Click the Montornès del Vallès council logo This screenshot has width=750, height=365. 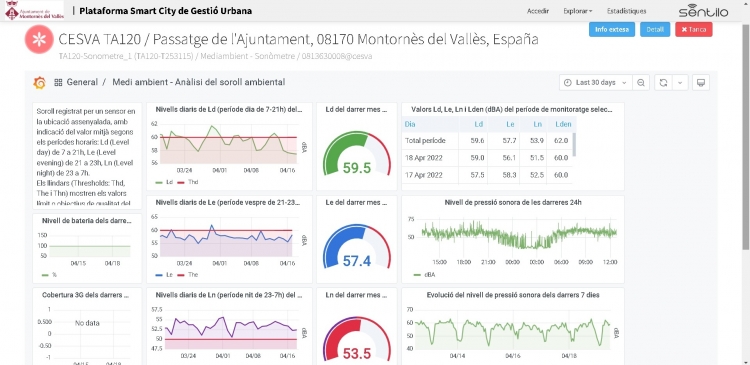click(x=33, y=11)
